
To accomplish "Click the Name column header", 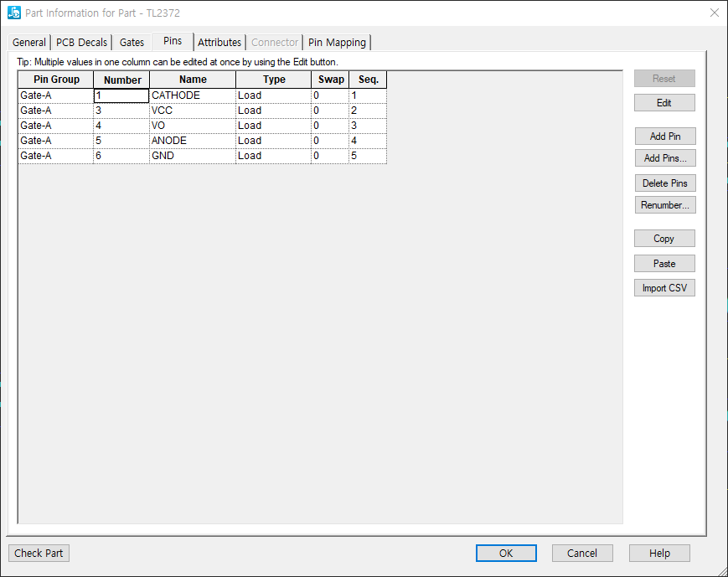I will pyautogui.click(x=193, y=80).
